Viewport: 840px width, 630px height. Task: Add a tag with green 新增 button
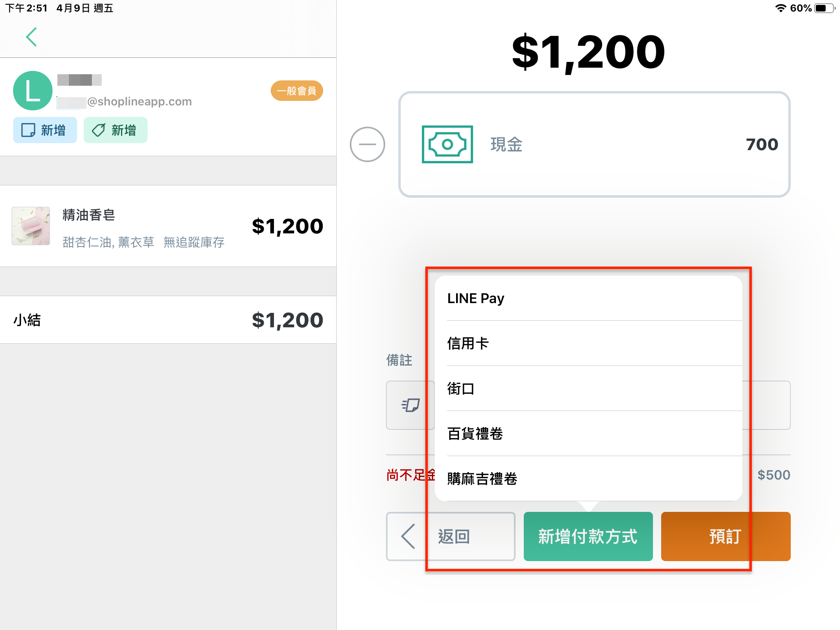click(116, 130)
